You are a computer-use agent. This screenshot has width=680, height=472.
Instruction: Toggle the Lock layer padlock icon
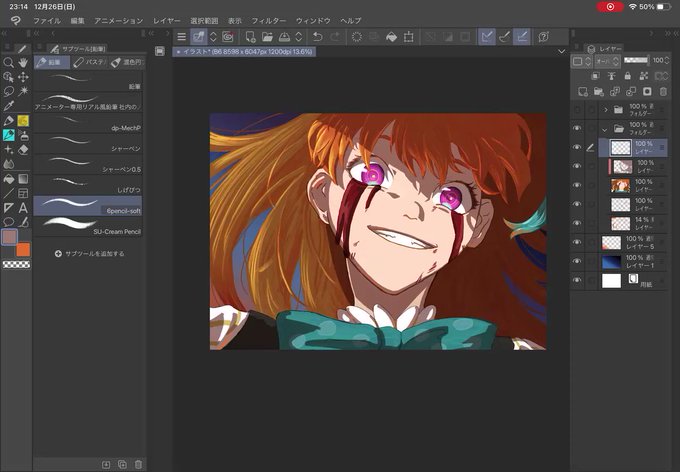tap(628, 76)
